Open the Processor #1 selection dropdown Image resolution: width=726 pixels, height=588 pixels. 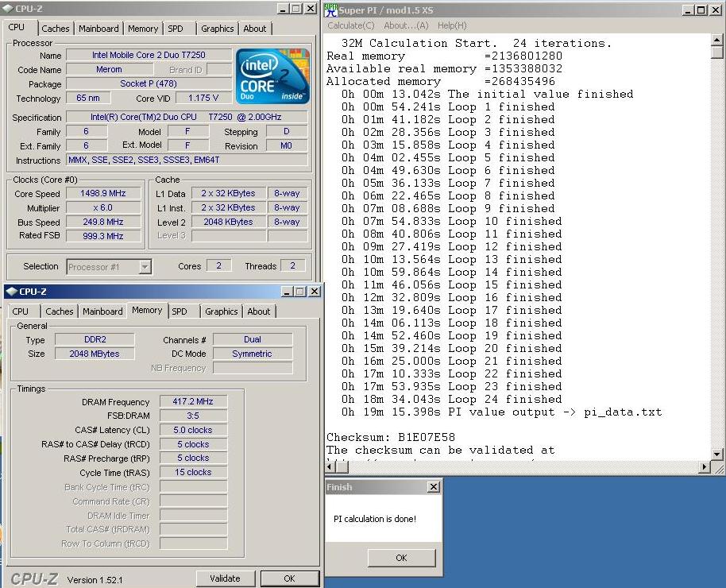tap(145, 267)
